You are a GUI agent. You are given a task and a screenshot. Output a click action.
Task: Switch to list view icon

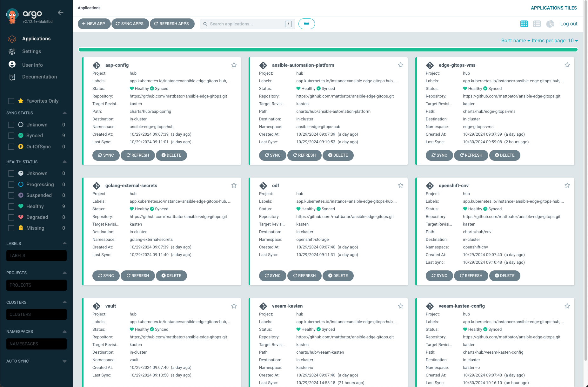tap(537, 24)
